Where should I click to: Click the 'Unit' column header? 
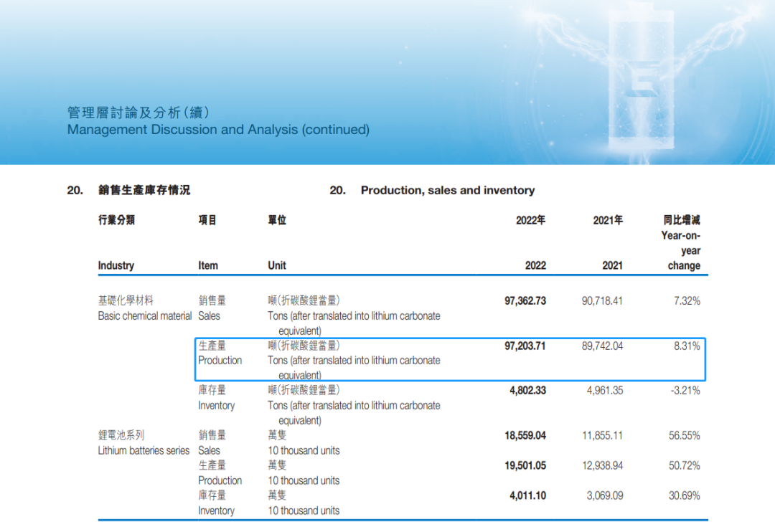pos(277,265)
